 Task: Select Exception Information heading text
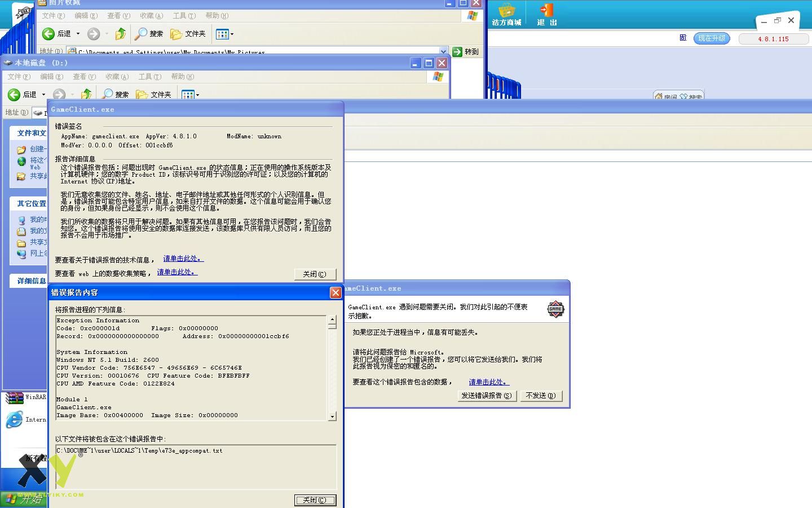point(98,320)
